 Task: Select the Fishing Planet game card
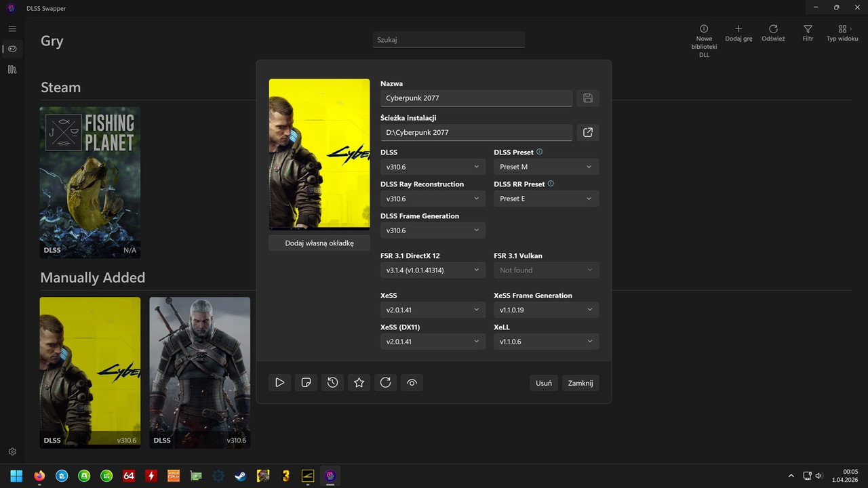pyautogui.click(x=90, y=182)
